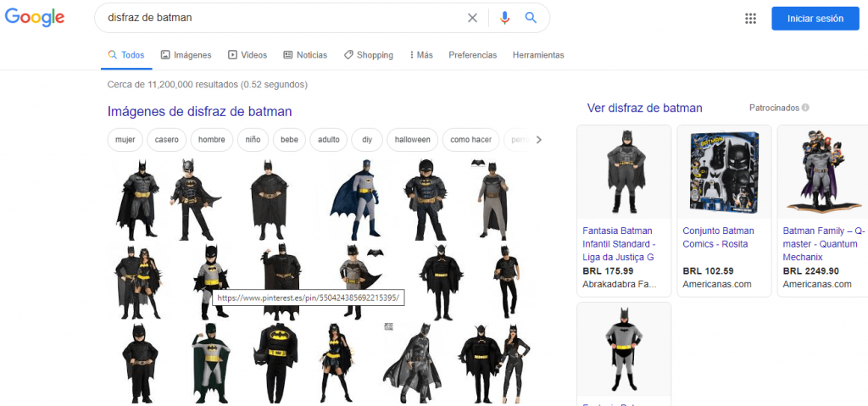Click the Patrocinados info icon

805,108
